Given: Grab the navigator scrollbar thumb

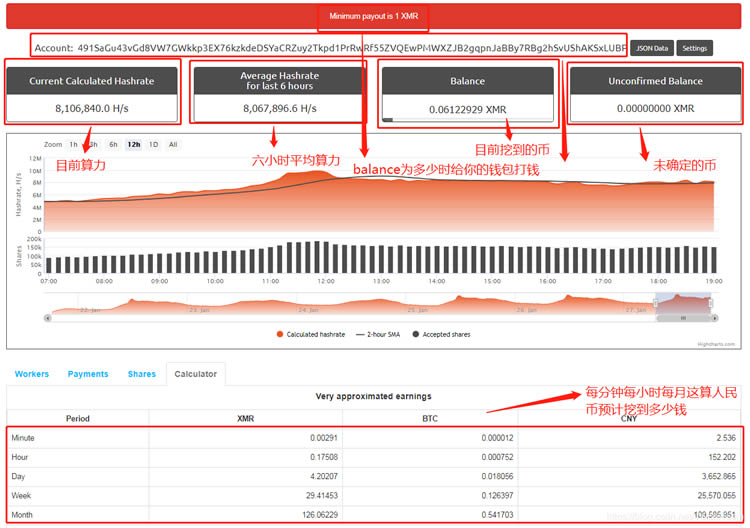Looking at the screenshot, I should pos(682,318).
